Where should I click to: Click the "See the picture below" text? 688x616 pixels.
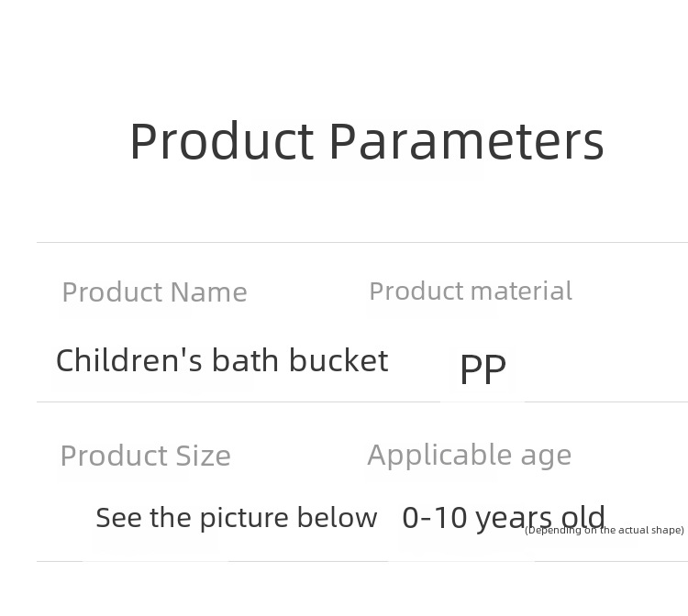pos(236,518)
